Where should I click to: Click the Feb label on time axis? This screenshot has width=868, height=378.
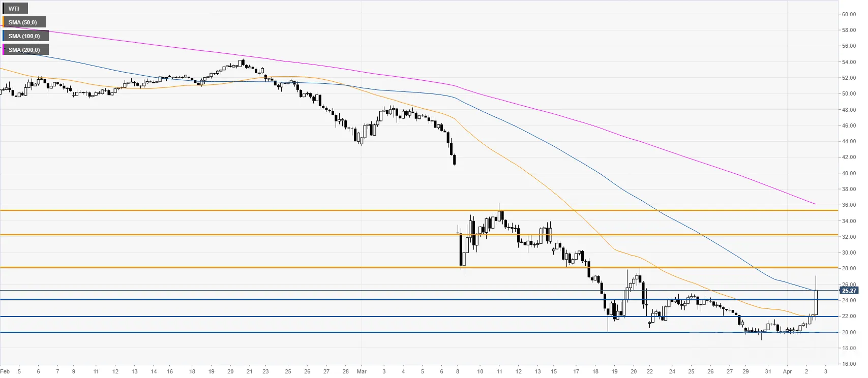click(x=5, y=371)
